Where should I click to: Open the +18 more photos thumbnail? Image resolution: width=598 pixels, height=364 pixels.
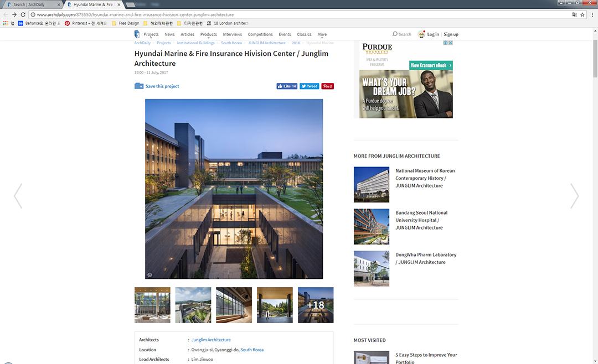(316, 305)
